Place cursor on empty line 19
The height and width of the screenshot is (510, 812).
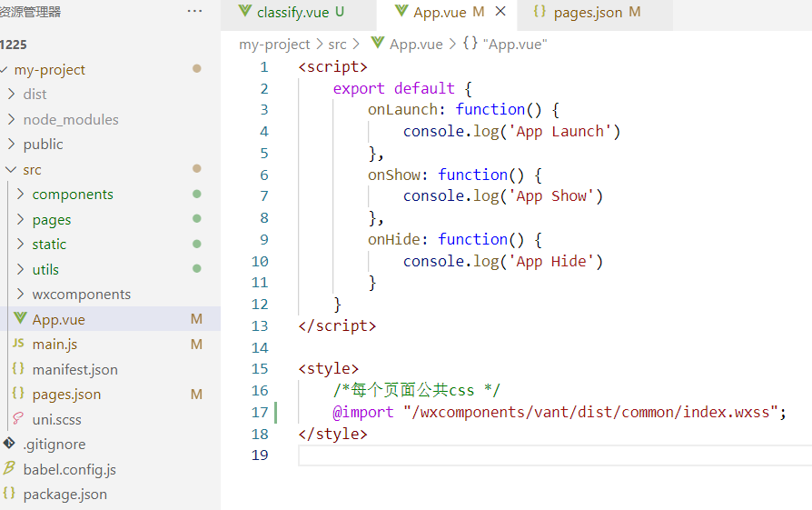555,455
